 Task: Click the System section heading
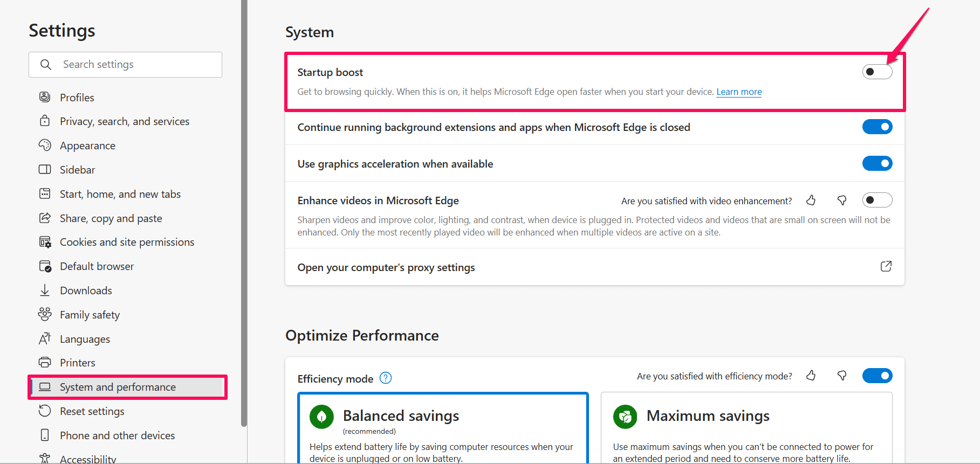tap(310, 32)
